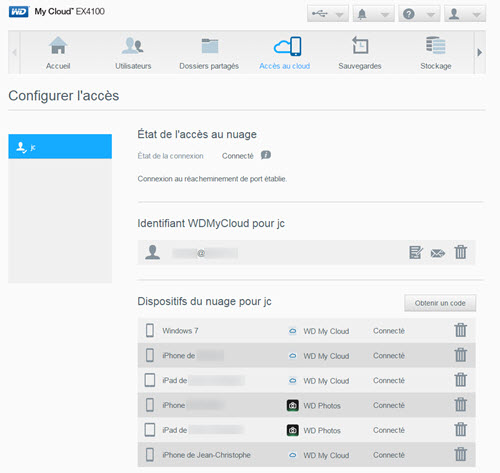Click iPhone de Jean-Christophe device icon
The image size is (500, 473).
tap(150, 455)
